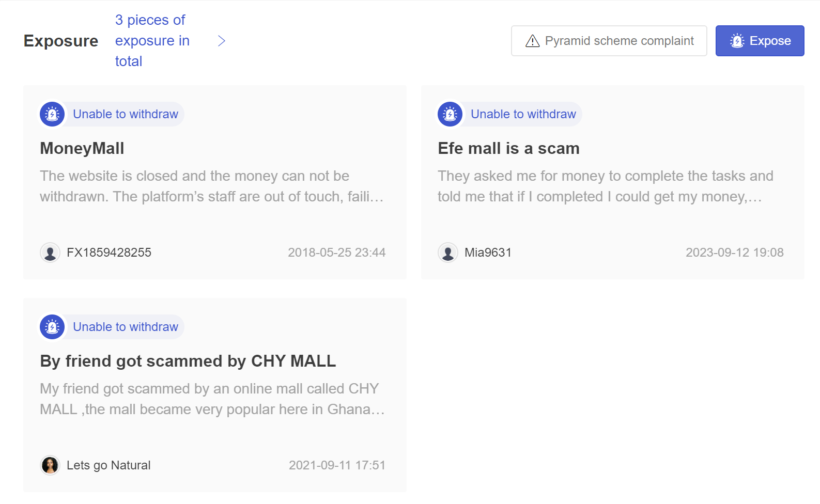
Task: Click the siren icon on MoneyMall card
Action: point(52,114)
